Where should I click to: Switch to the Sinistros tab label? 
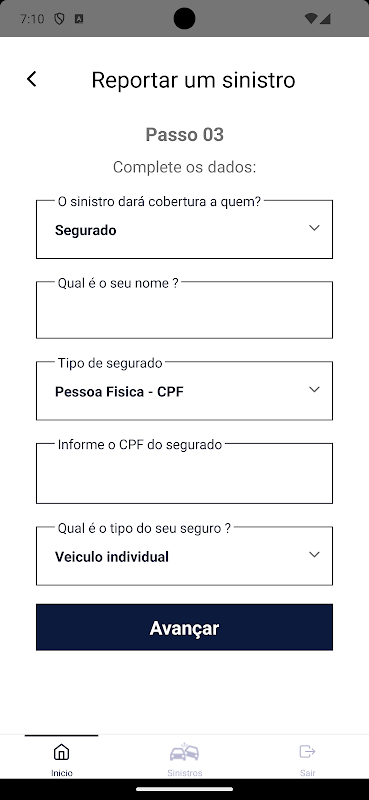tap(185, 773)
